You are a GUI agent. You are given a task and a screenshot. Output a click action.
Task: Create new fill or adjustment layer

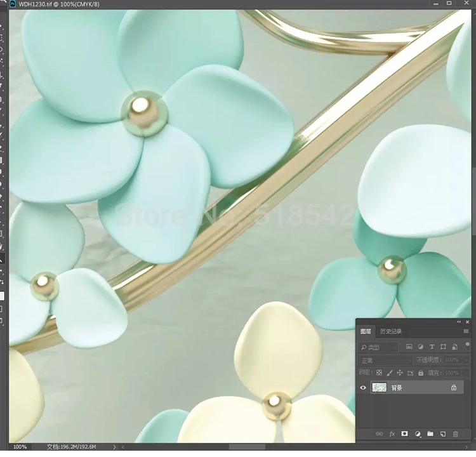pyautogui.click(x=418, y=434)
